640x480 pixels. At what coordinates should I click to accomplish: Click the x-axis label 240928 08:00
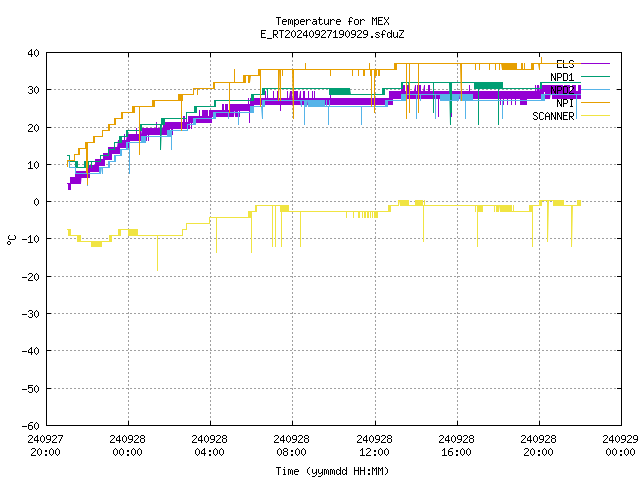291,446
